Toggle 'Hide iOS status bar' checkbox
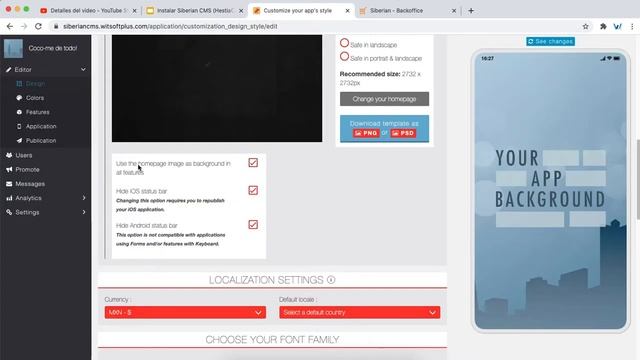640x360 pixels. point(253,191)
